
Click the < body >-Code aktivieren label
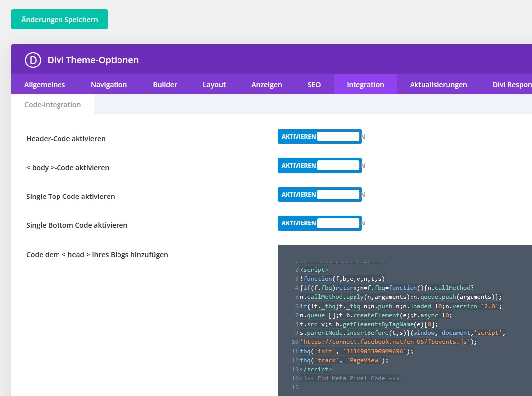(x=67, y=168)
